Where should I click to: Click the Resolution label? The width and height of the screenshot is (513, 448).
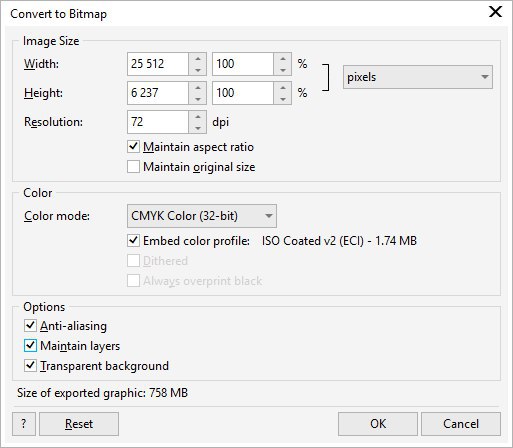pyautogui.click(x=53, y=122)
